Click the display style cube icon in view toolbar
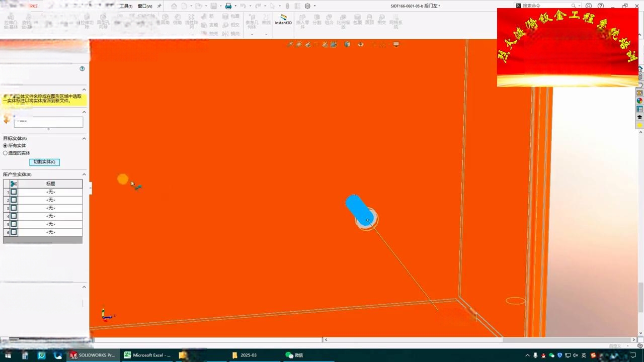This screenshot has width=644, height=362. (x=347, y=44)
